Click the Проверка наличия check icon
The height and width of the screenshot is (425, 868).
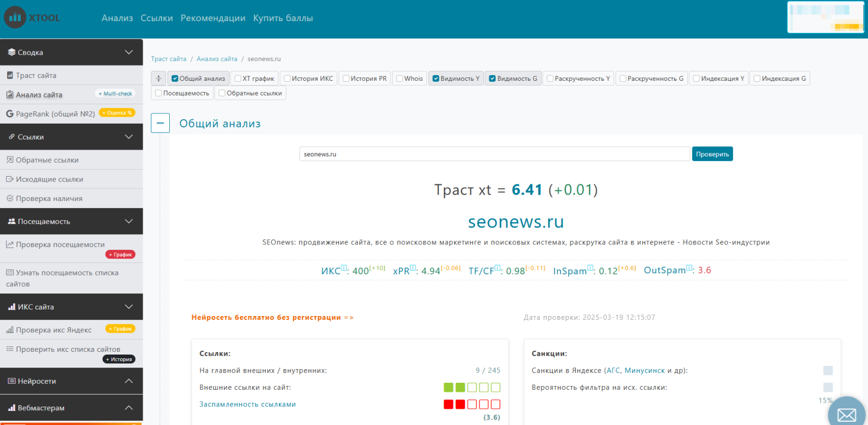(x=10, y=198)
